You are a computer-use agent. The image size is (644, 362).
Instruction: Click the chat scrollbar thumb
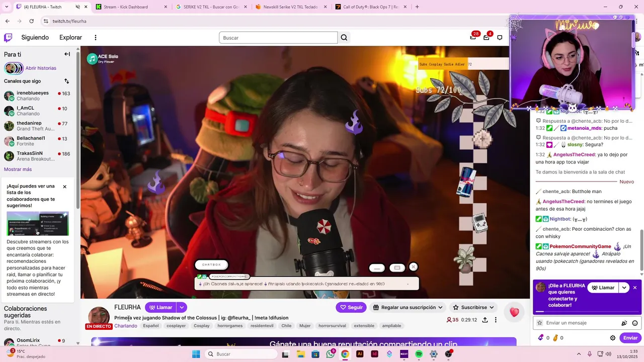pyautogui.click(x=641, y=251)
